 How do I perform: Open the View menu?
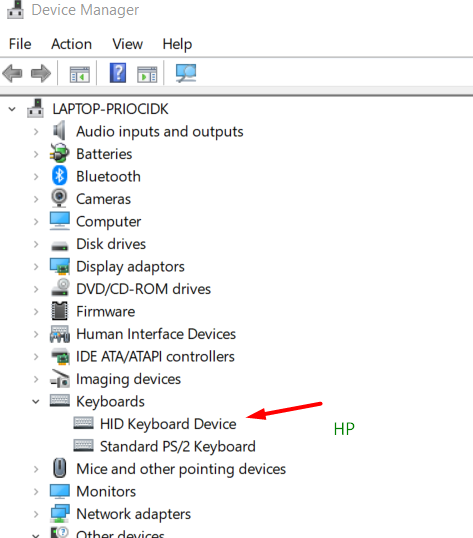pos(127,44)
